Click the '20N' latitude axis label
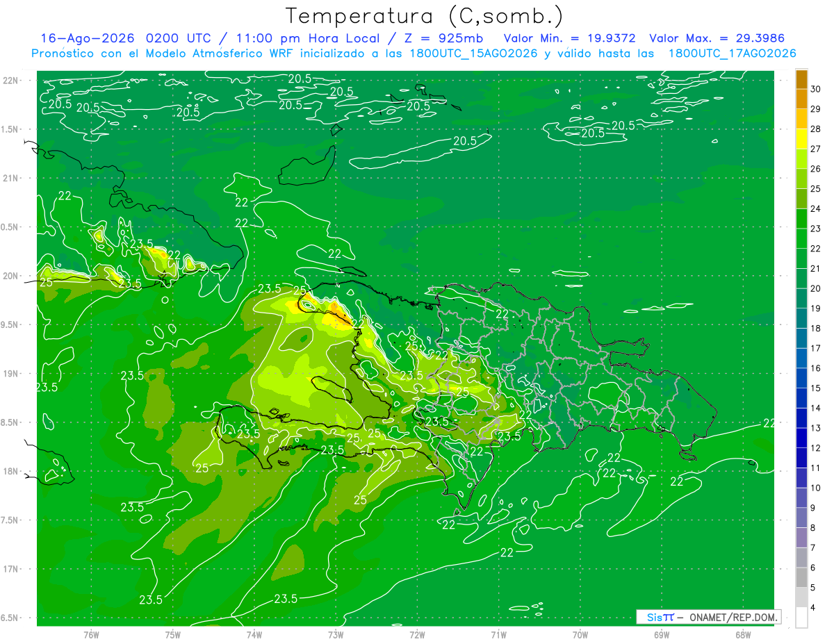 point(10,276)
